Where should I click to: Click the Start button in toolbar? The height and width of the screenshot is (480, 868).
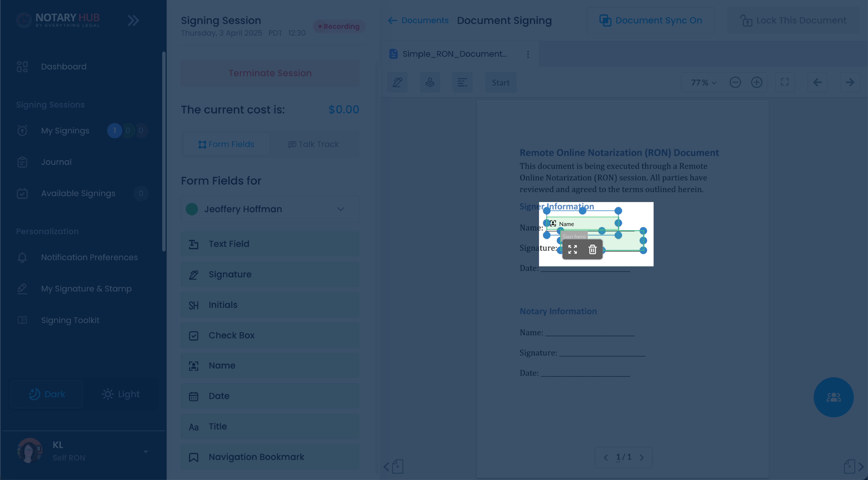tap(500, 82)
